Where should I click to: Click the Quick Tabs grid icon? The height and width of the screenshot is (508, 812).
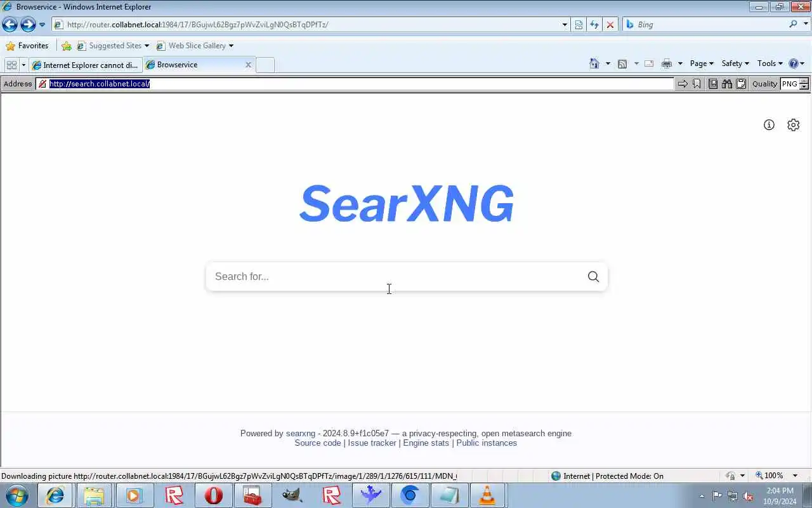tap(11, 65)
